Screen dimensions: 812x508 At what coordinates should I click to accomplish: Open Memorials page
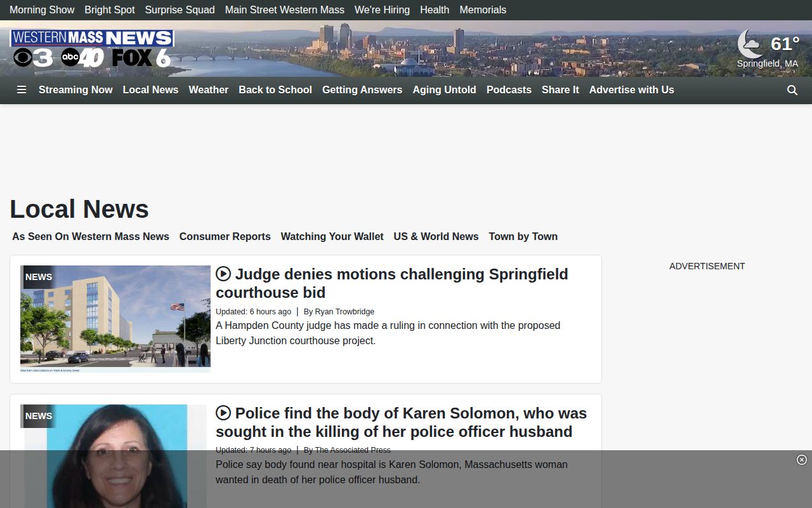pyautogui.click(x=483, y=10)
